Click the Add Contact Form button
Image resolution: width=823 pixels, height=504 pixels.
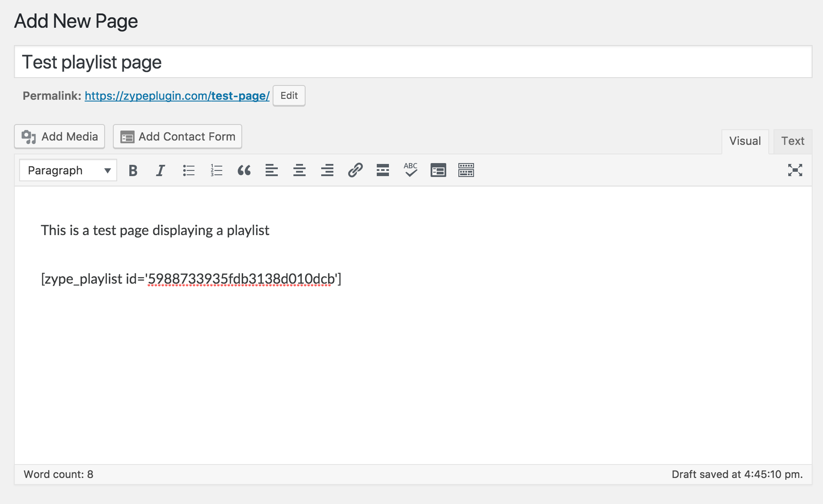coord(178,137)
